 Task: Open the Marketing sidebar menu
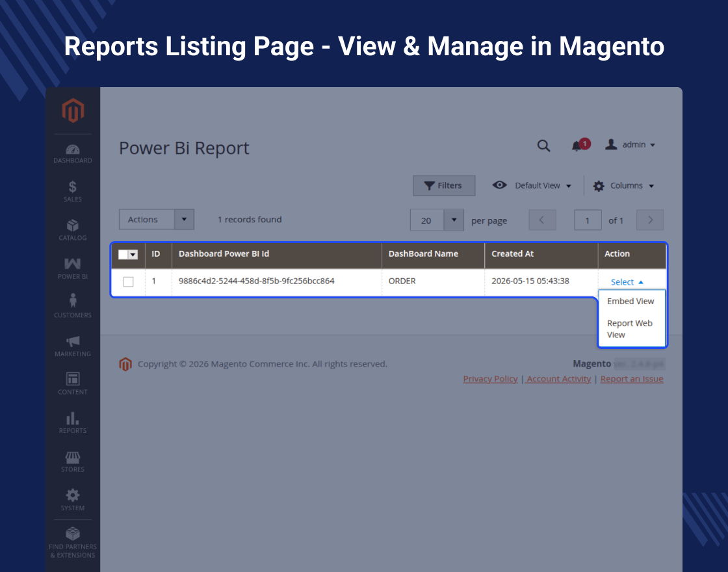(73, 346)
